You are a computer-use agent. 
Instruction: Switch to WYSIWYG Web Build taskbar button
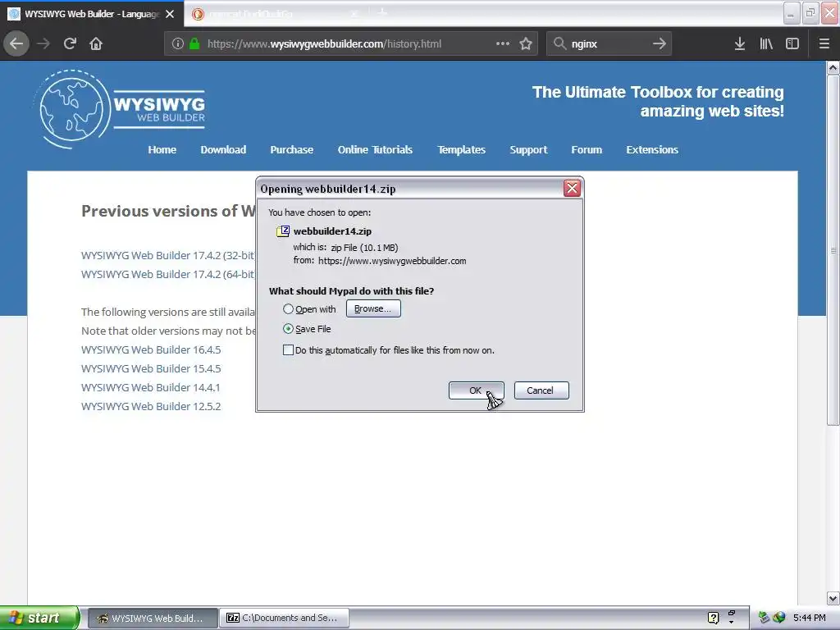153,618
